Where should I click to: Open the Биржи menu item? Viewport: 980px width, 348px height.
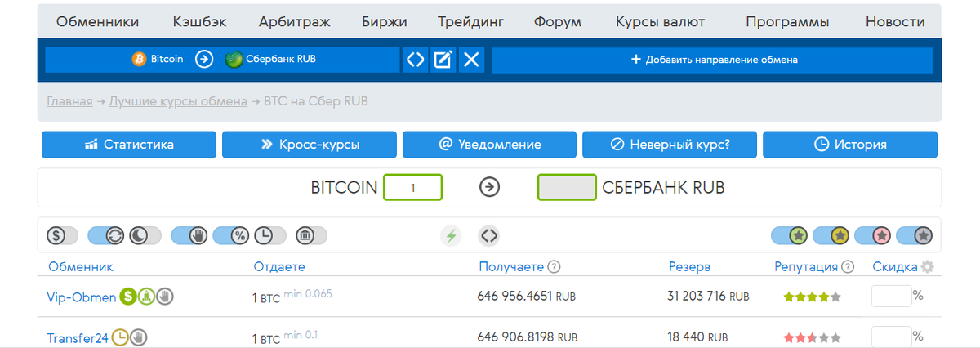384,21
